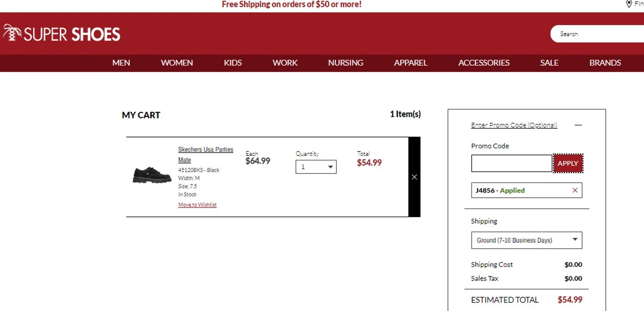Click the Width: M text
This screenshot has width=644, height=311.
pos(189,178)
